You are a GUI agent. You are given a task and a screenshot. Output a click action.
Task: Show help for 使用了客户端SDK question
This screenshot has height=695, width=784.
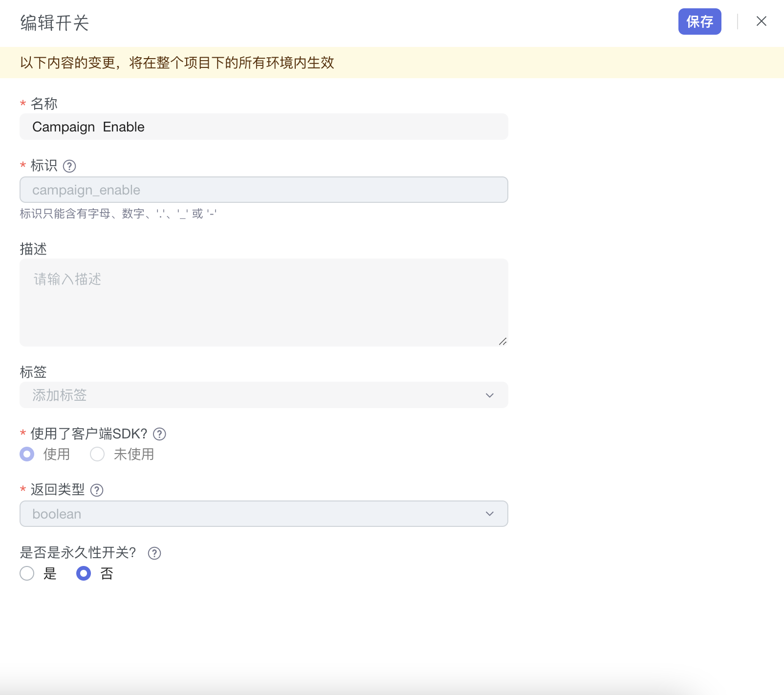click(x=159, y=434)
